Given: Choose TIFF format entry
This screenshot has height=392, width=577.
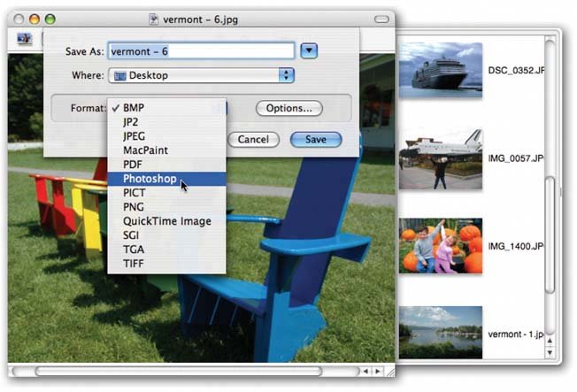Looking at the screenshot, I should coord(166,264).
